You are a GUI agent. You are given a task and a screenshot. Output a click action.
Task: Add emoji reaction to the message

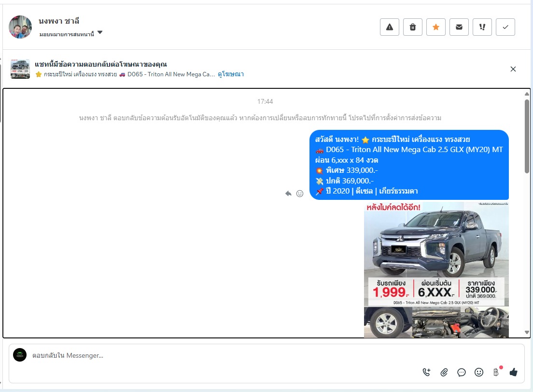pyautogui.click(x=300, y=194)
